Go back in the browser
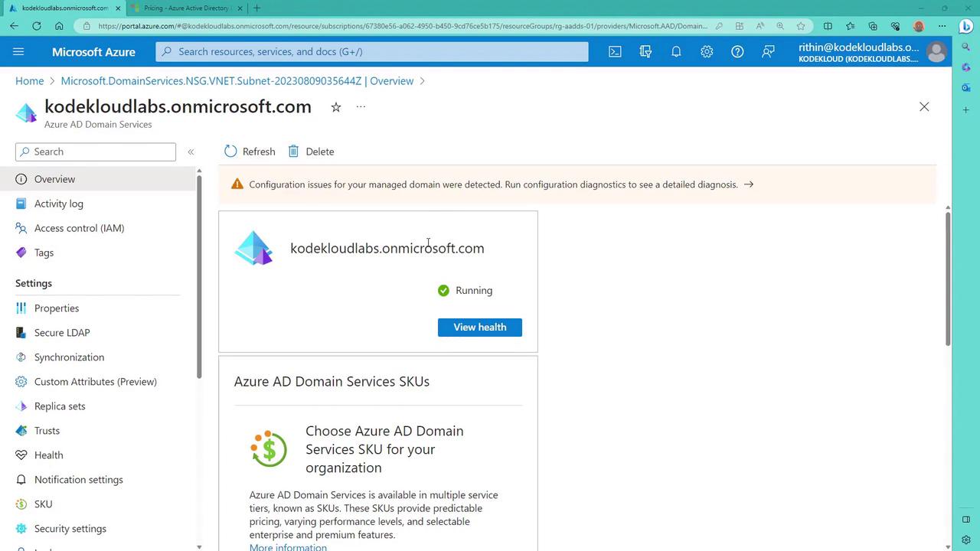The height and width of the screenshot is (551, 980). [x=14, y=26]
